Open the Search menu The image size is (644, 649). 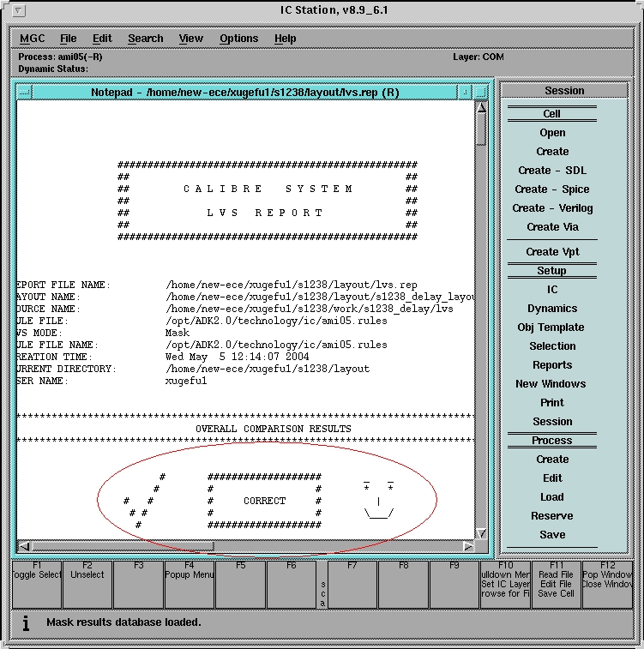146,39
